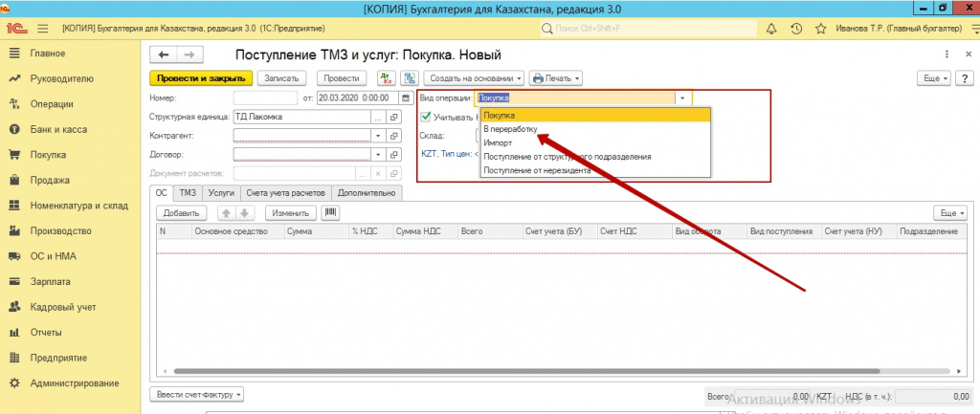Go forward with right arrow button

point(190,54)
